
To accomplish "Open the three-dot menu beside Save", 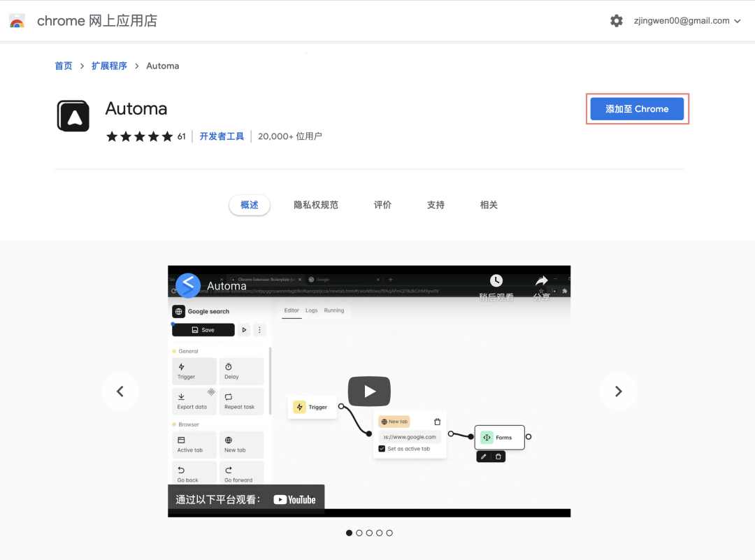I will click(259, 330).
